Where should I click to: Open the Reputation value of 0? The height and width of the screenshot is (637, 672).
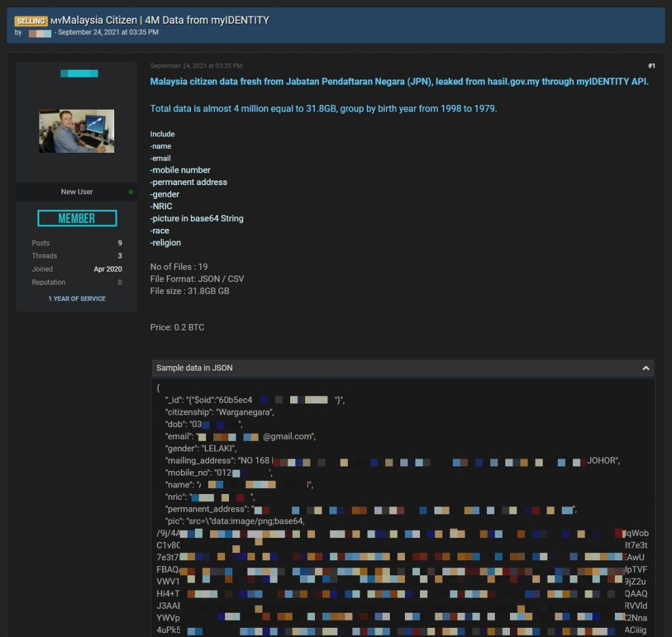119,283
